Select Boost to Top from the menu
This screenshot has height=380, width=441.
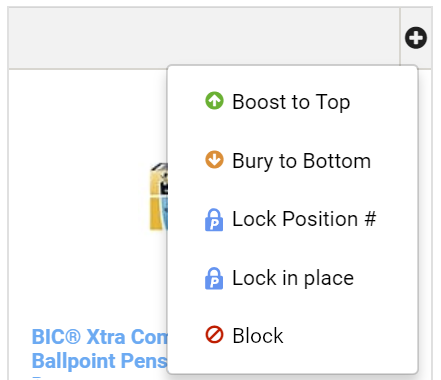[293, 101]
